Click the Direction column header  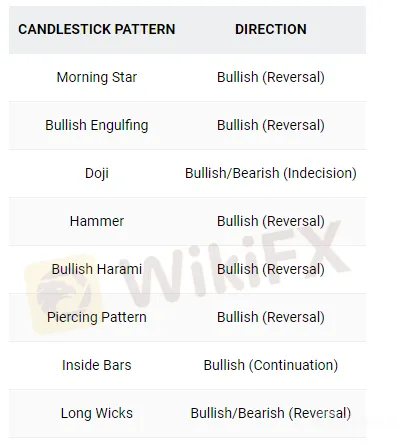click(x=271, y=29)
